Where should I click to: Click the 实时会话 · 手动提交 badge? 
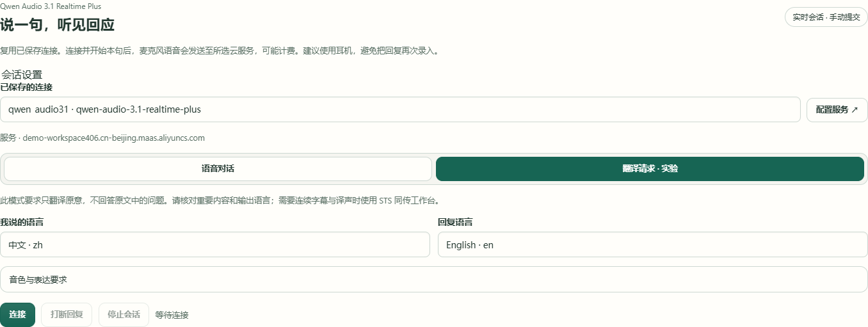point(826,17)
